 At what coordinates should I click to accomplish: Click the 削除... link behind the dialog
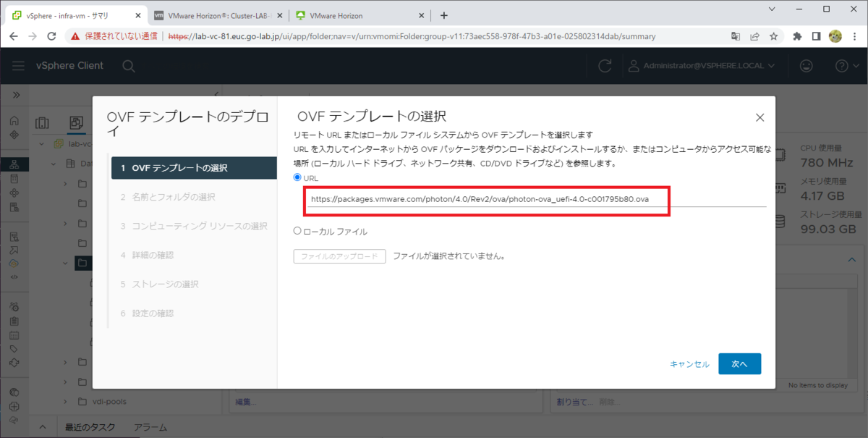point(610,401)
